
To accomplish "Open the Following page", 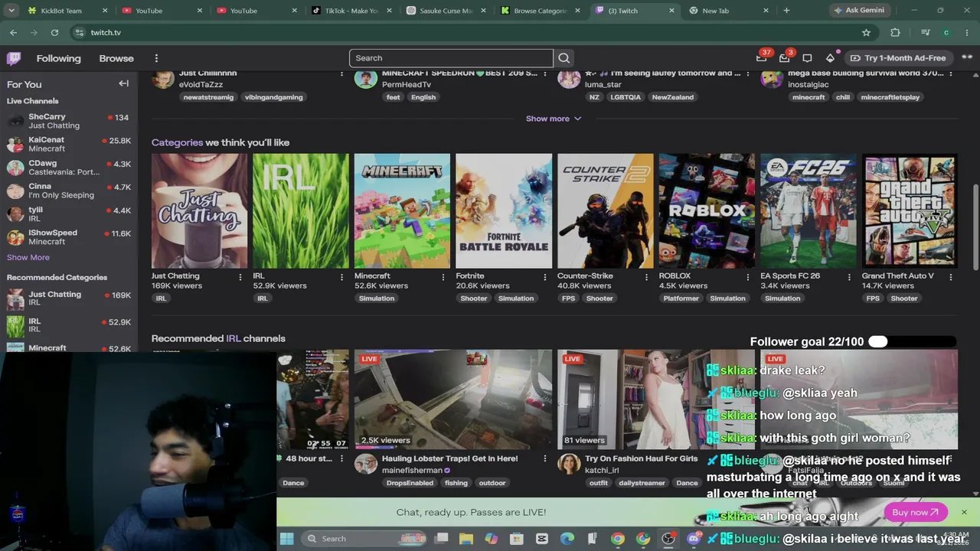I will (58, 58).
